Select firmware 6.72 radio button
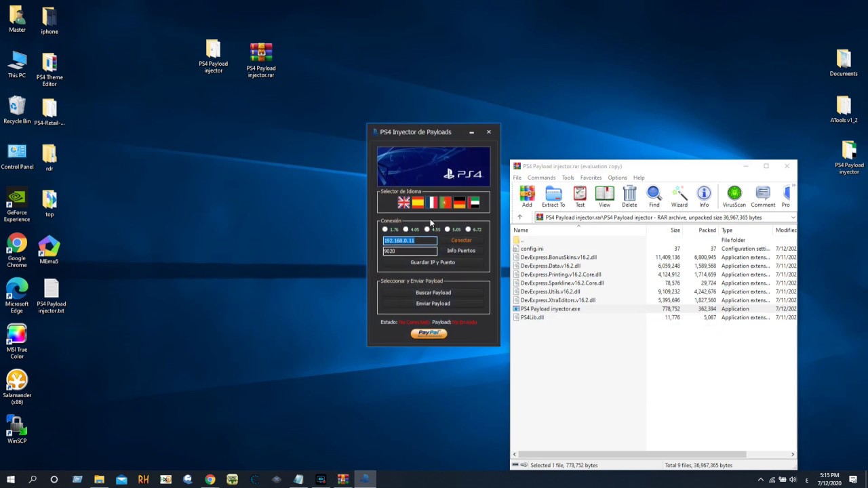 (x=468, y=229)
